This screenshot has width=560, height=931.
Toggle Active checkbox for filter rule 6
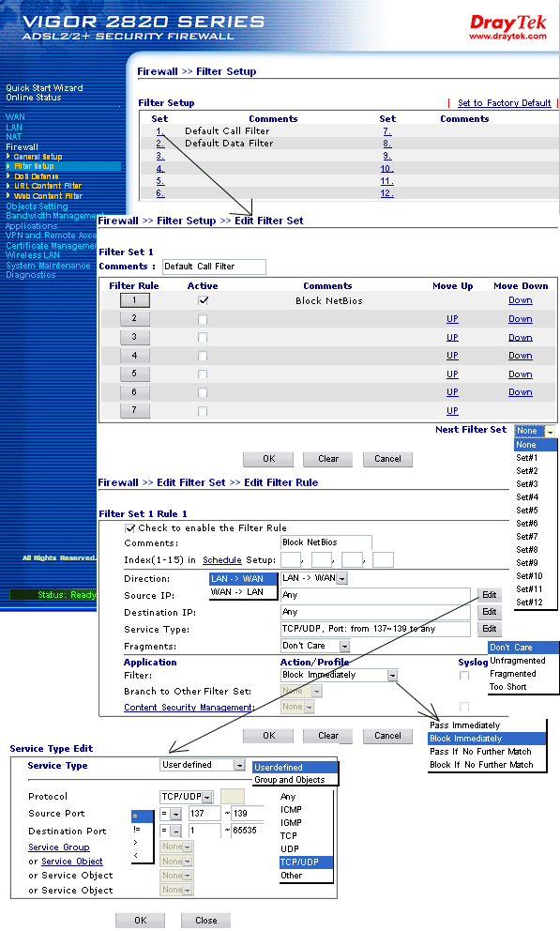(203, 392)
